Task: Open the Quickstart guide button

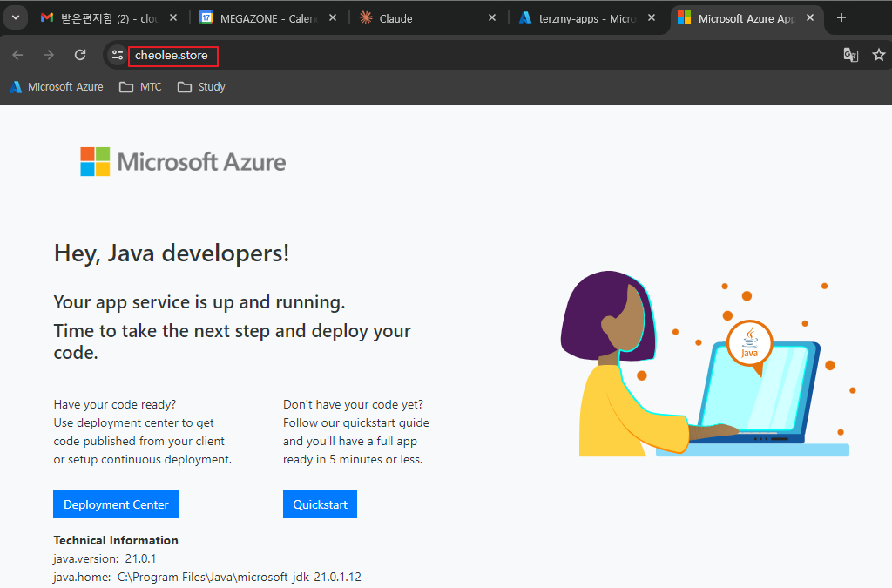Action: click(320, 504)
